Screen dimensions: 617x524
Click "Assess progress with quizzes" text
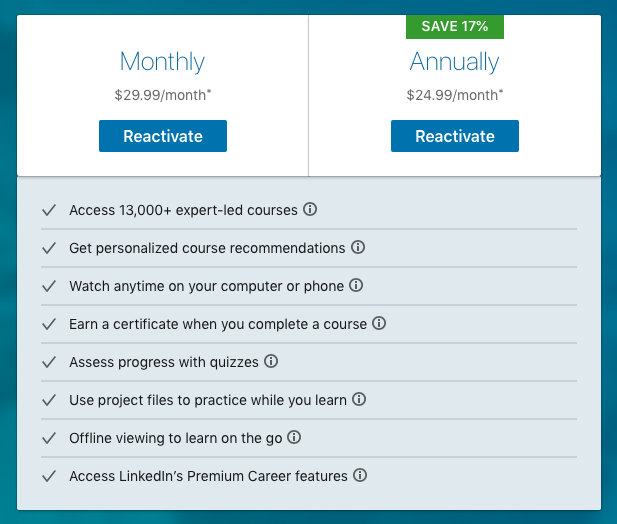(164, 362)
